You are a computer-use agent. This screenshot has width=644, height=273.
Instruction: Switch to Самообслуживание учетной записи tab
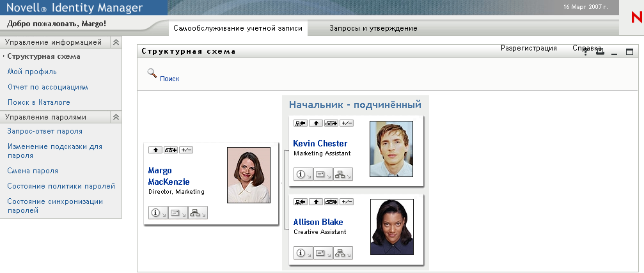pyautogui.click(x=238, y=28)
